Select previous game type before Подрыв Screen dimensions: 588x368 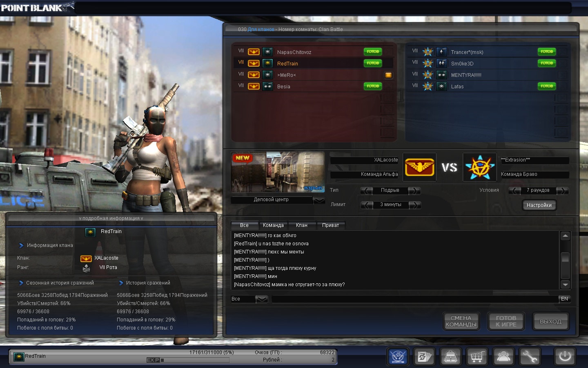367,191
